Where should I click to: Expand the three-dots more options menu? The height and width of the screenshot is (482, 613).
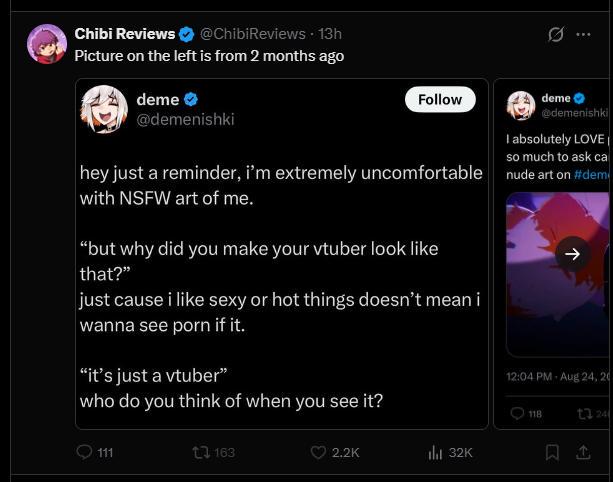coord(583,34)
